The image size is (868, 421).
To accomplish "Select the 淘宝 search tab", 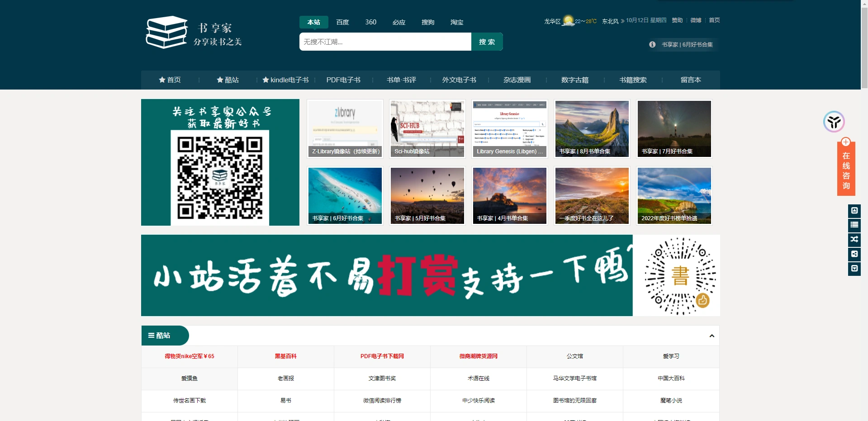I will [x=456, y=22].
